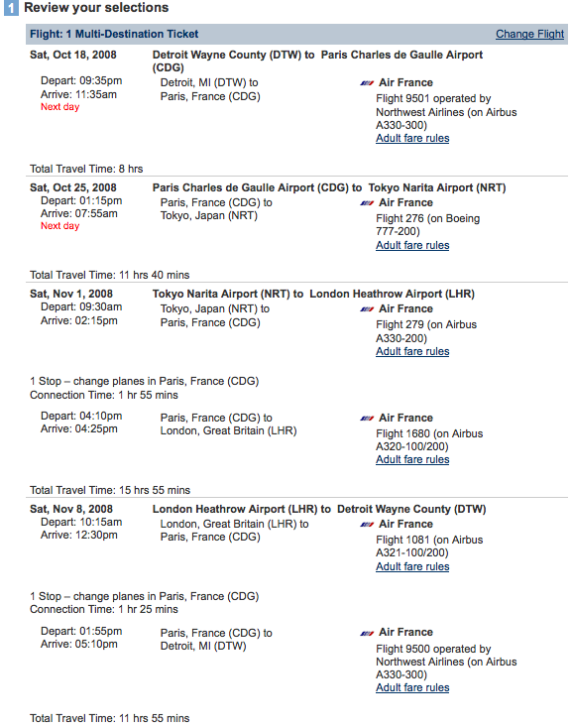
Task: Open Adult fare rules for Flight 9501
Action: pyautogui.click(x=412, y=138)
